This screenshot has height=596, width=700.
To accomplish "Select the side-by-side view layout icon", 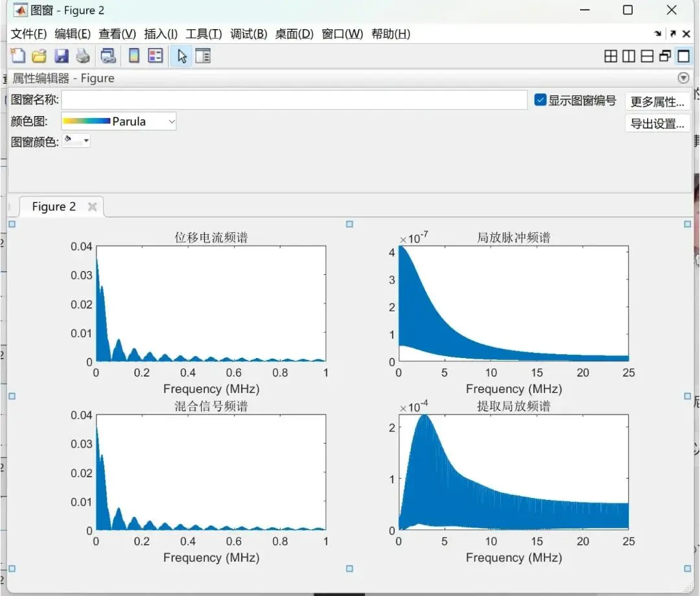I will pos(629,56).
